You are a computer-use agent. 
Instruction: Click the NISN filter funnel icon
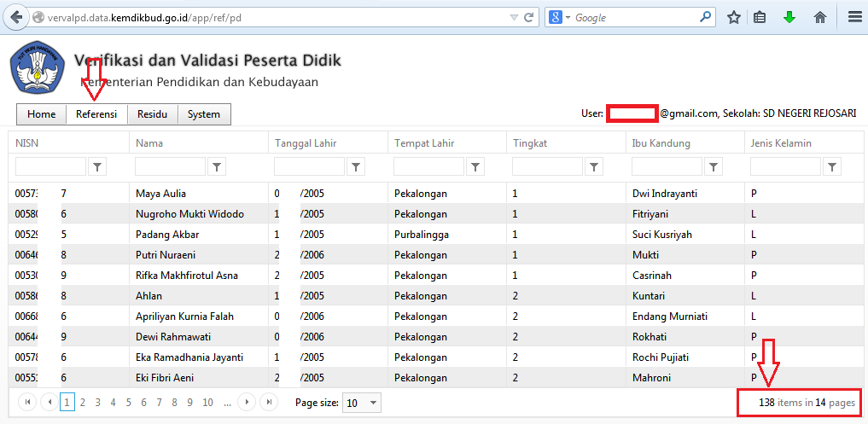97,166
